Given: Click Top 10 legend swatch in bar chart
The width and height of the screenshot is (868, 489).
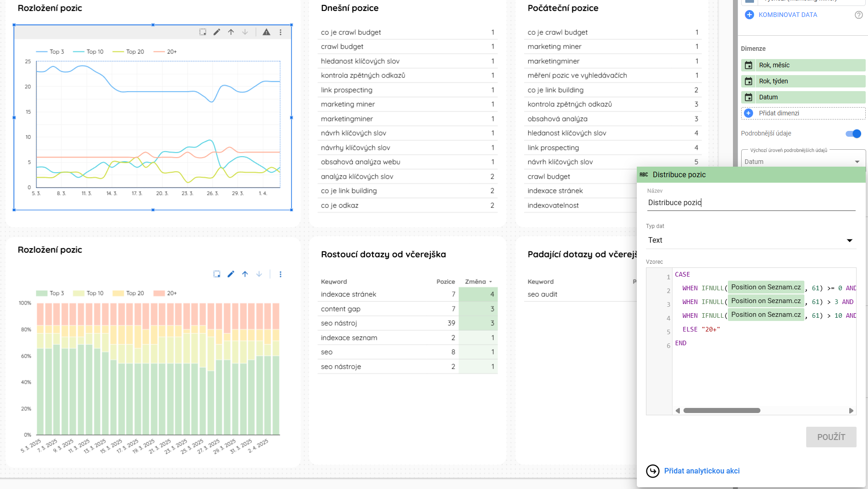Looking at the screenshot, I should (79, 293).
